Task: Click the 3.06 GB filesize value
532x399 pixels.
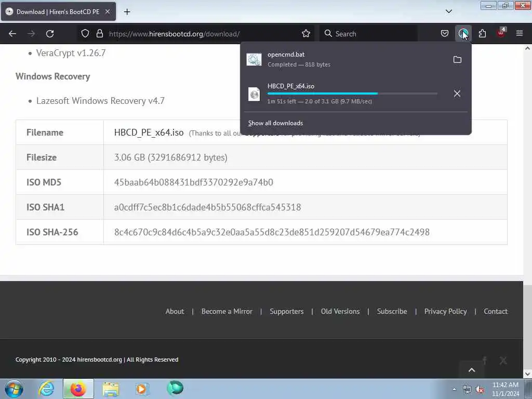Action: [170, 157]
